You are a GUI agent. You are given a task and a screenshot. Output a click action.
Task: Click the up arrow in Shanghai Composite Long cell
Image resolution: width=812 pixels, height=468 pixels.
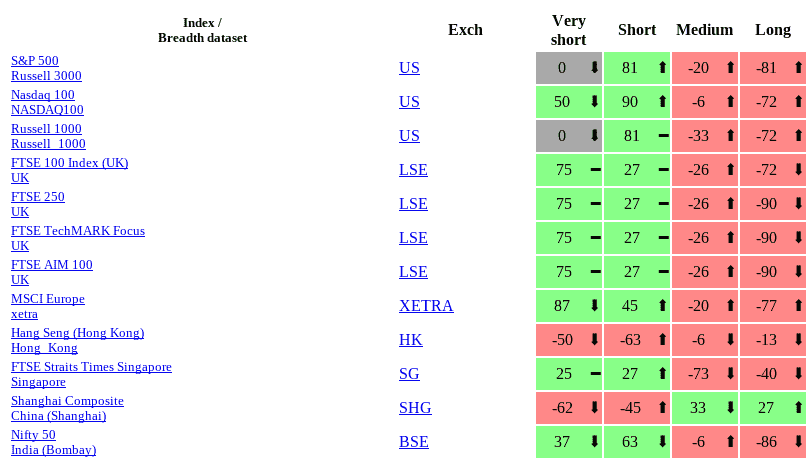click(798, 408)
